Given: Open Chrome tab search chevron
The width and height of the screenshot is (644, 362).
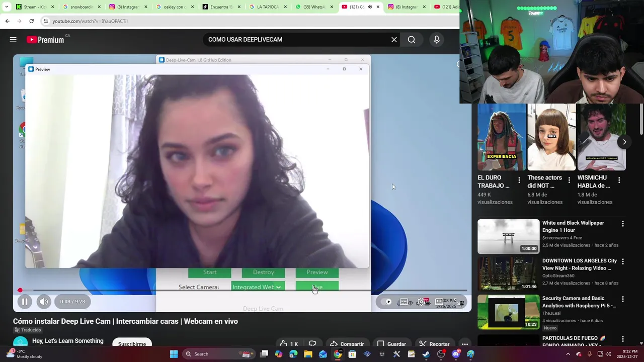Looking at the screenshot, I should click(x=7, y=7).
